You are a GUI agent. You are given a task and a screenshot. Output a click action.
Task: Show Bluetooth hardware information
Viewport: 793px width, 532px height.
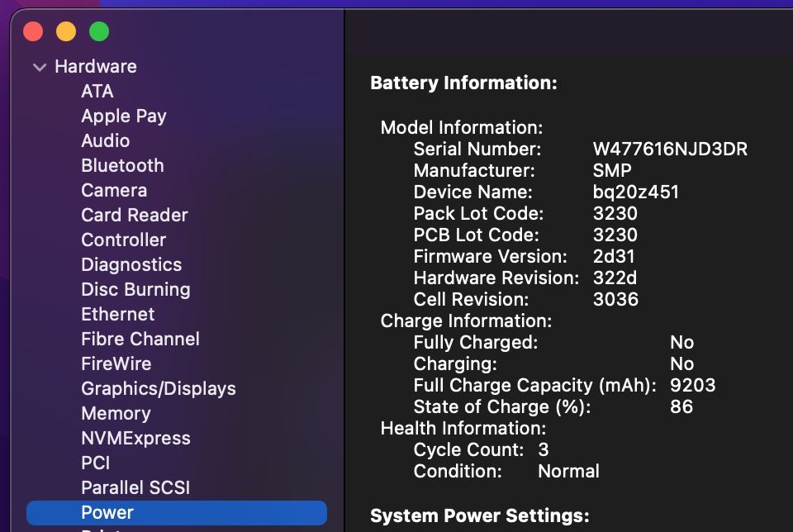pos(122,166)
